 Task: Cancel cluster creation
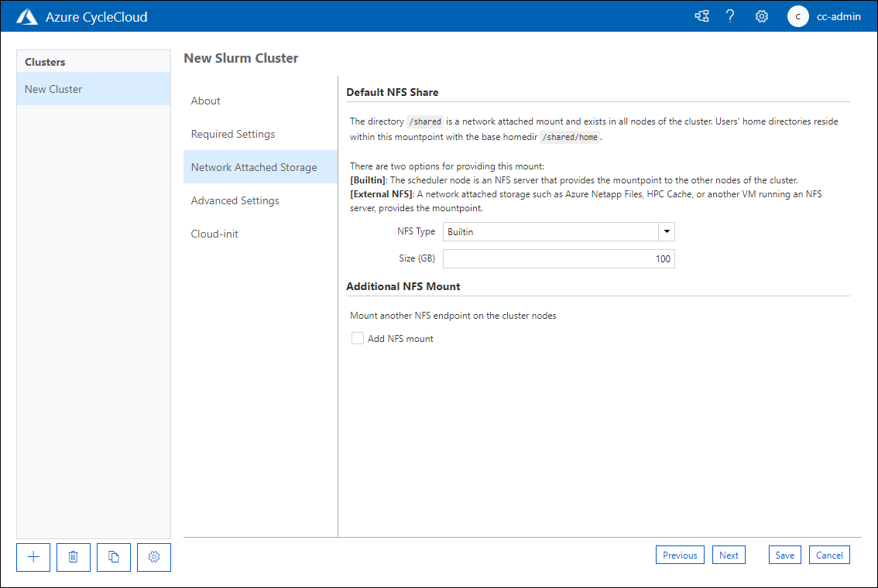coord(829,555)
